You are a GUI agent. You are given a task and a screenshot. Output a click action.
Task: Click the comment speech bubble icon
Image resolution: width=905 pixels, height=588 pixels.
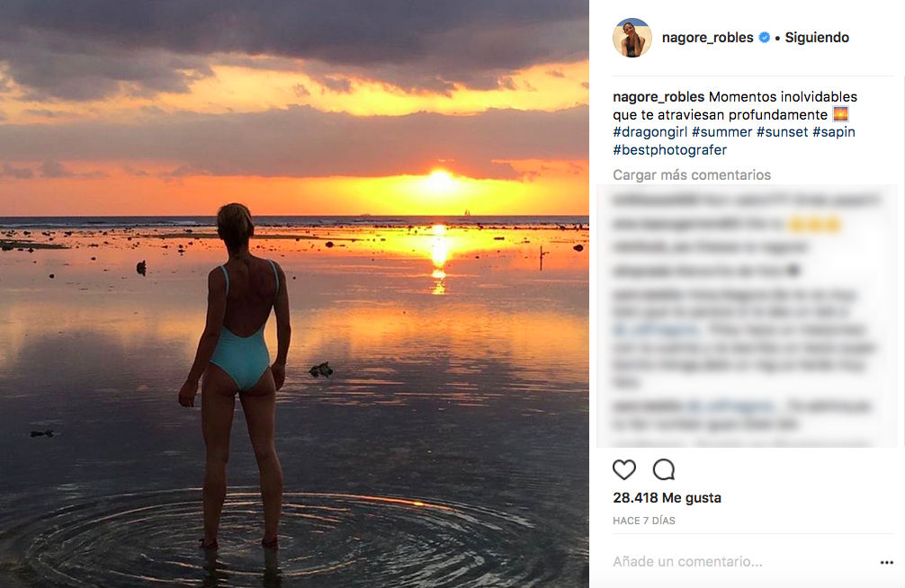tap(664, 469)
